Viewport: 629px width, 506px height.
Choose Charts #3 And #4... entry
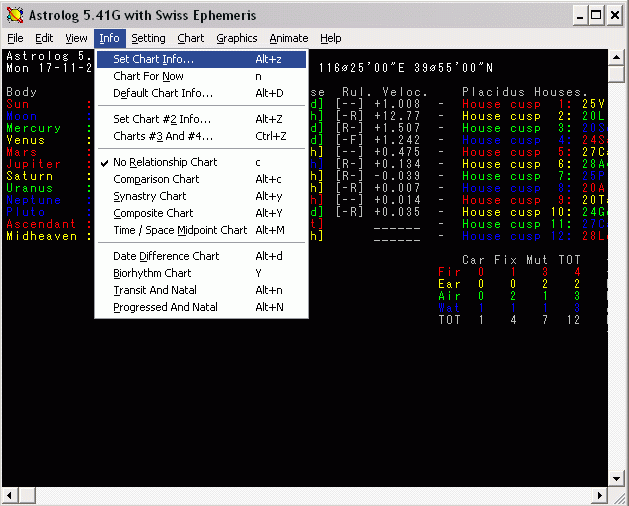(x=201, y=136)
